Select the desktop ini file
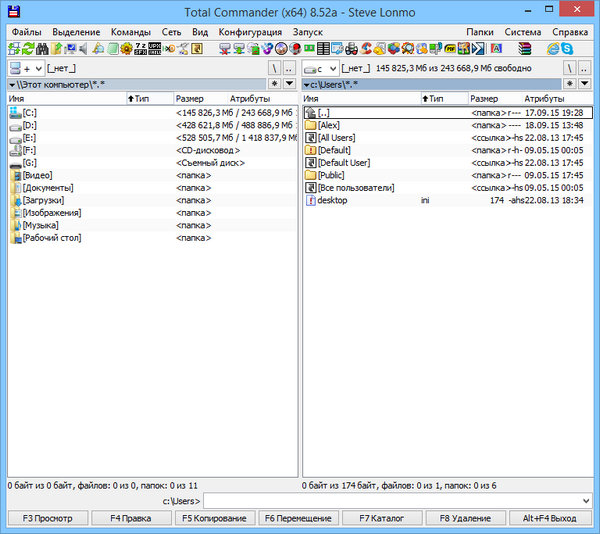The width and height of the screenshot is (600, 534). point(332,200)
